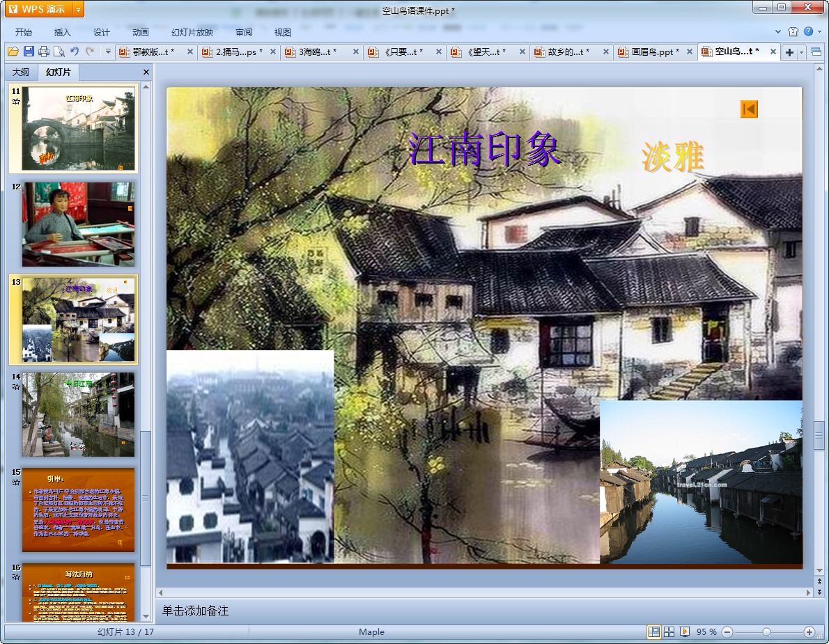
Task: Switch to slide sorter view
Action: tap(669, 632)
